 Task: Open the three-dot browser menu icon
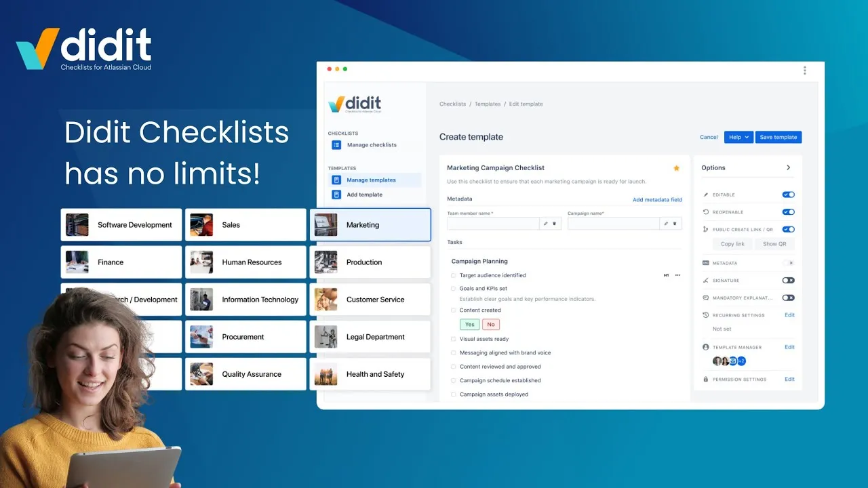click(x=805, y=70)
